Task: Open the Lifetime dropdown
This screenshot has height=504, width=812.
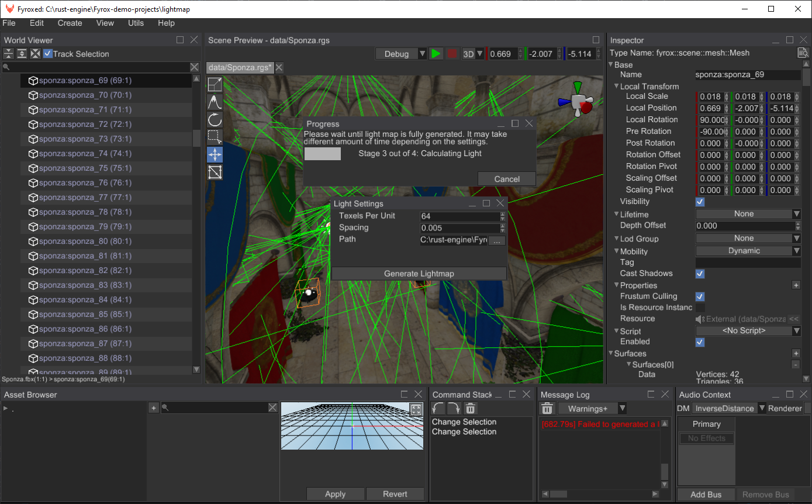Action: (748, 214)
